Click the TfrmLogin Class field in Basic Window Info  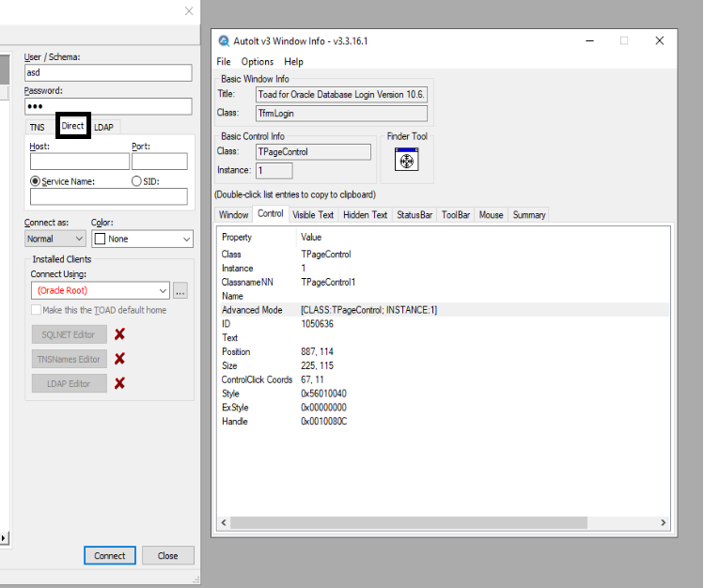(x=341, y=113)
